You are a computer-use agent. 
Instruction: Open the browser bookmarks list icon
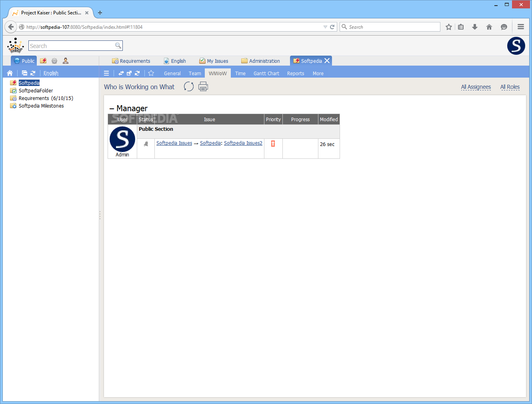click(x=461, y=27)
